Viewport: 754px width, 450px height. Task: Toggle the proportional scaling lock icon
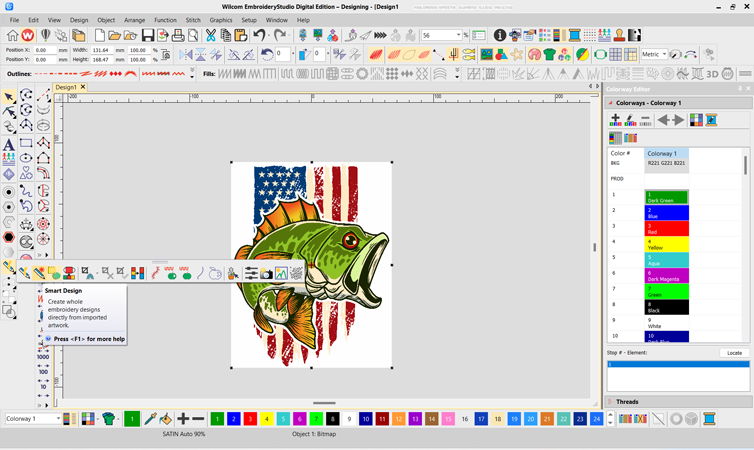tap(165, 54)
